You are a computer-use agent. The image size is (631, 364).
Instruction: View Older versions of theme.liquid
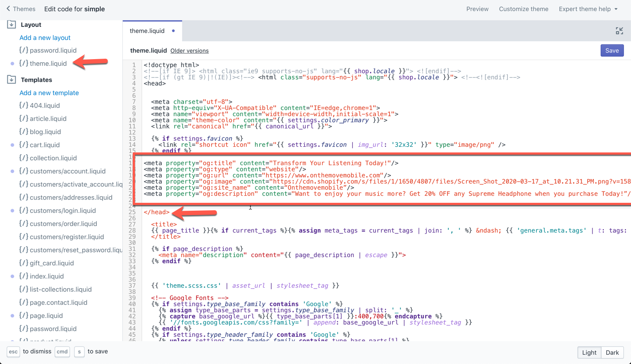point(189,50)
